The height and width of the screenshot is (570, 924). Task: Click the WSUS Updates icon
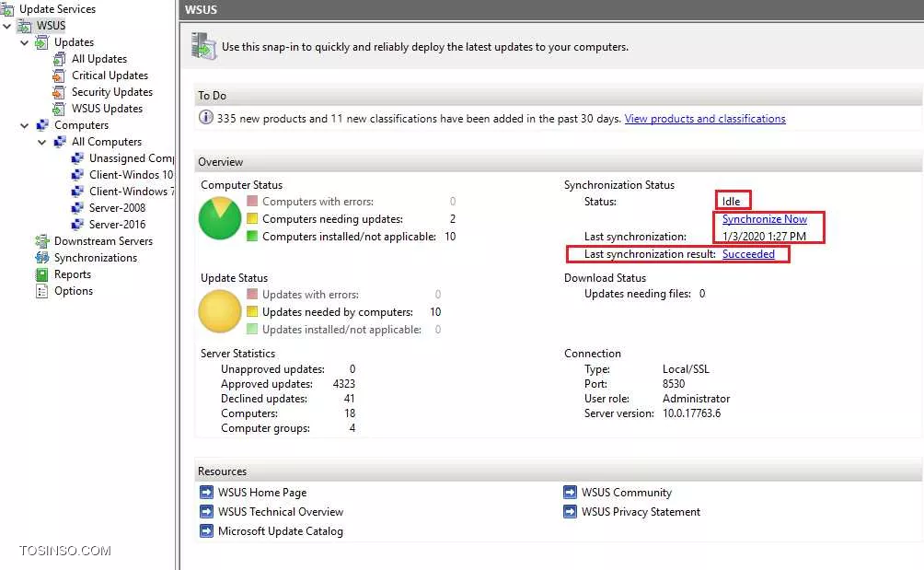(x=59, y=109)
